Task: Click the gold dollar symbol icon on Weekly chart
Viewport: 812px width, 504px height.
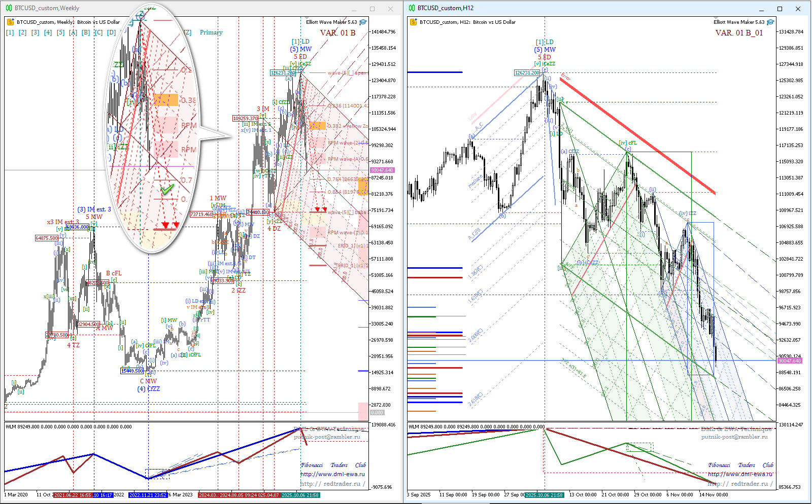Action: point(11,22)
